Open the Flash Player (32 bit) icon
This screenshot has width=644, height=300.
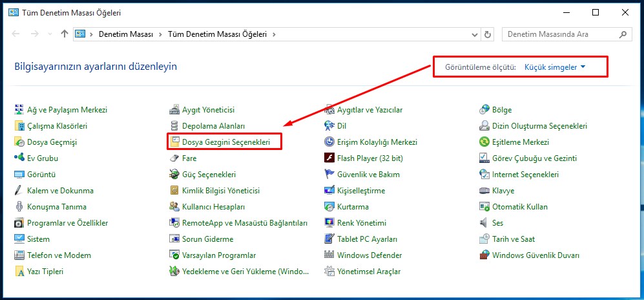click(329, 158)
